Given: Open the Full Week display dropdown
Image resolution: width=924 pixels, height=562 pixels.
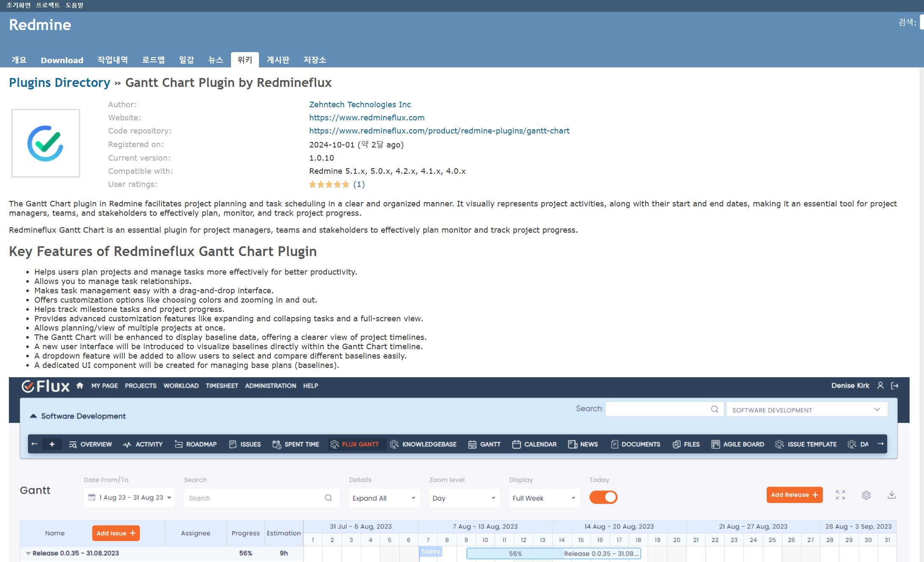Looking at the screenshot, I should pos(544,498).
